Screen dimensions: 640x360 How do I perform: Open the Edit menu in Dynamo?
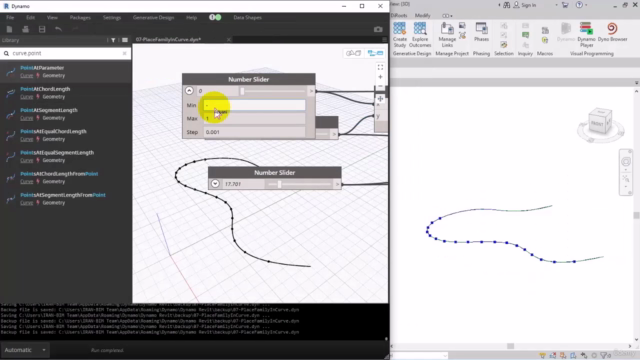click(30, 18)
